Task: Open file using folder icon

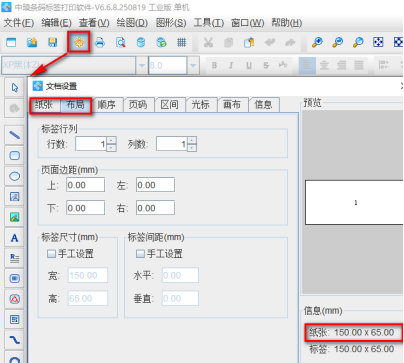Action: pos(32,42)
